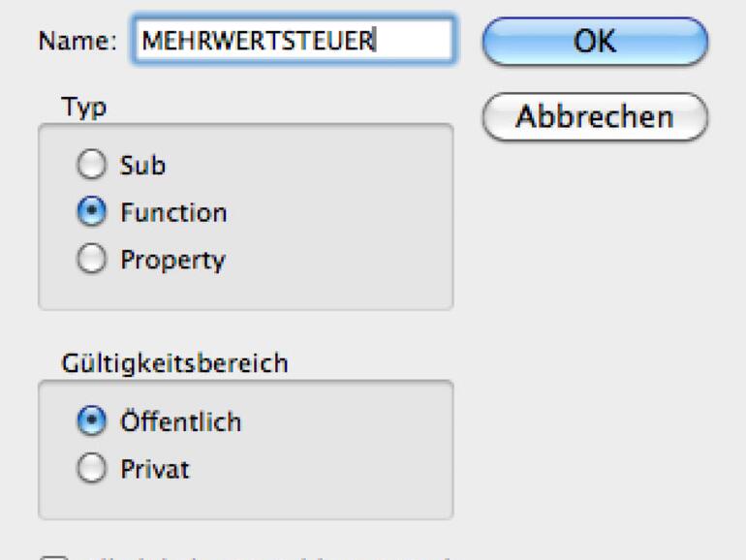The height and width of the screenshot is (560, 746).
Task: Click the Name text field
Action: 291,42
